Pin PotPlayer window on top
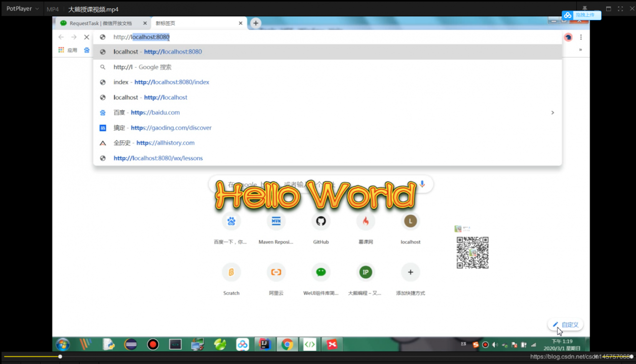The image size is (636, 364). pos(585,8)
